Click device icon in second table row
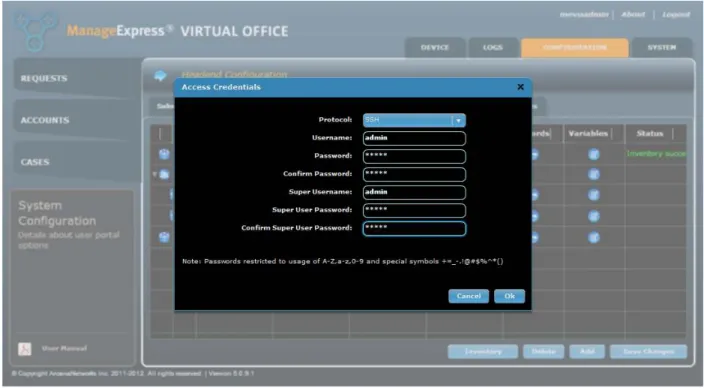 tap(164, 174)
